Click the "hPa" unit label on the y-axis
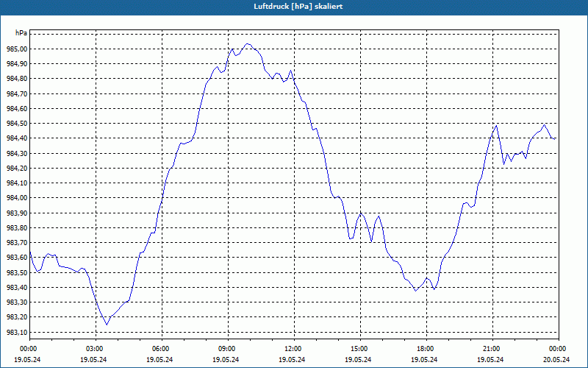The image size is (588, 368). pyautogui.click(x=21, y=33)
